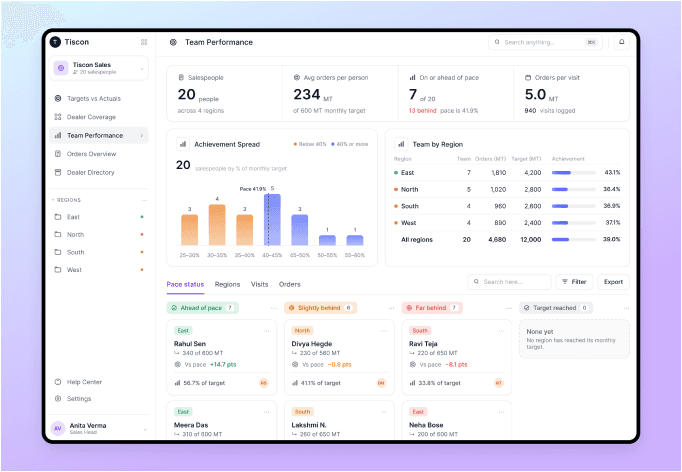Click the Search here field
The height and width of the screenshot is (472, 682).
pos(509,282)
